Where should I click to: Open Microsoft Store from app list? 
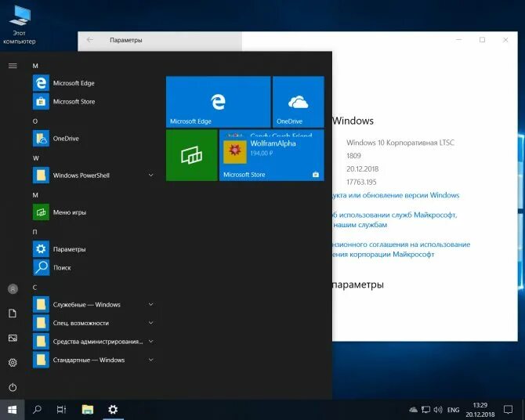pos(94,102)
